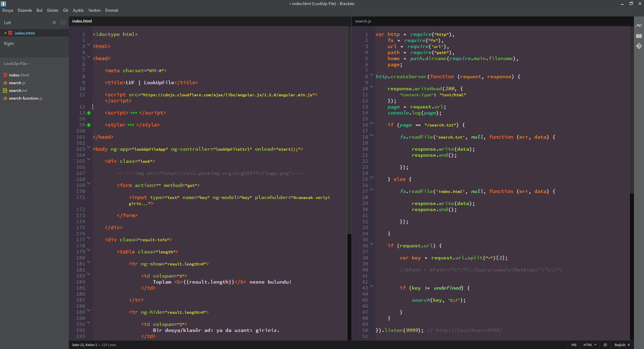Open working set settings gear icon

point(54,22)
